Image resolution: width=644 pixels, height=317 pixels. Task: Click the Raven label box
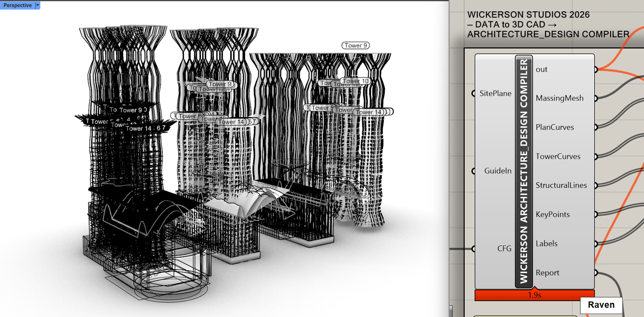pos(601,305)
